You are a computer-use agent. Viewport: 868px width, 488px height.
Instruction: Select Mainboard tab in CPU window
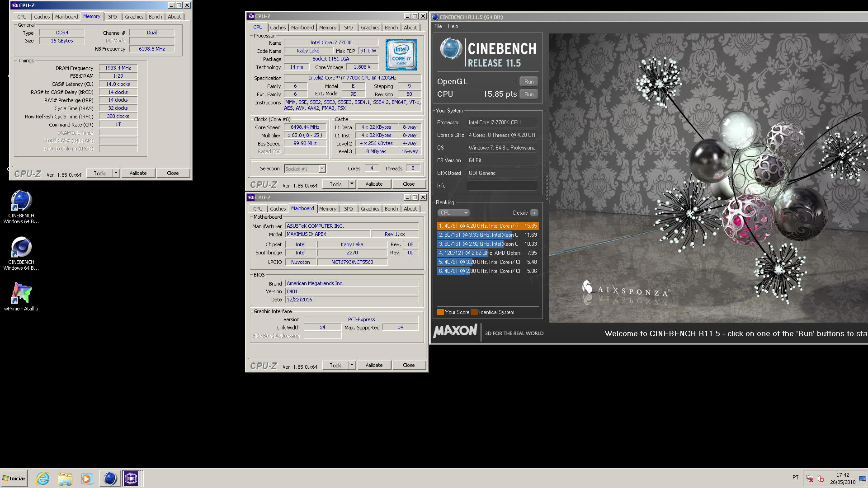tap(302, 28)
